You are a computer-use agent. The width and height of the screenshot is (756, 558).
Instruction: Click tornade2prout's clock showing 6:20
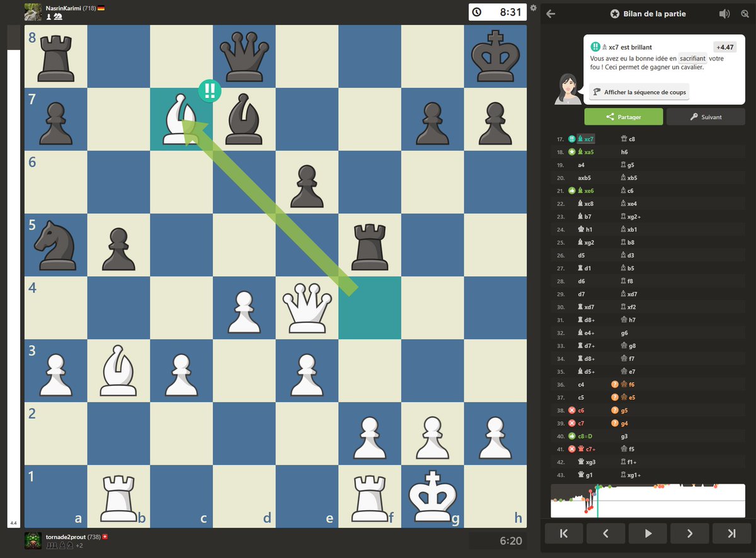[x=497, y=540]
